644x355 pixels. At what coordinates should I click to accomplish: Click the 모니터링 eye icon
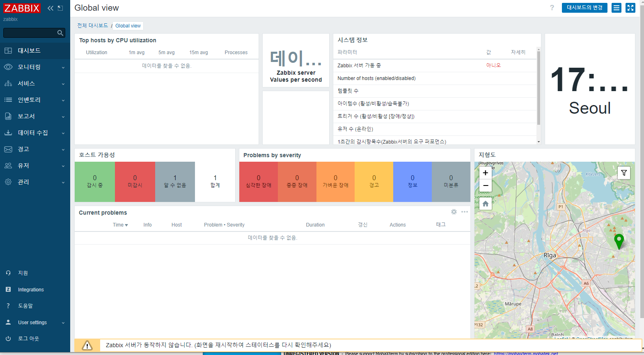click(x=8, y=67)
